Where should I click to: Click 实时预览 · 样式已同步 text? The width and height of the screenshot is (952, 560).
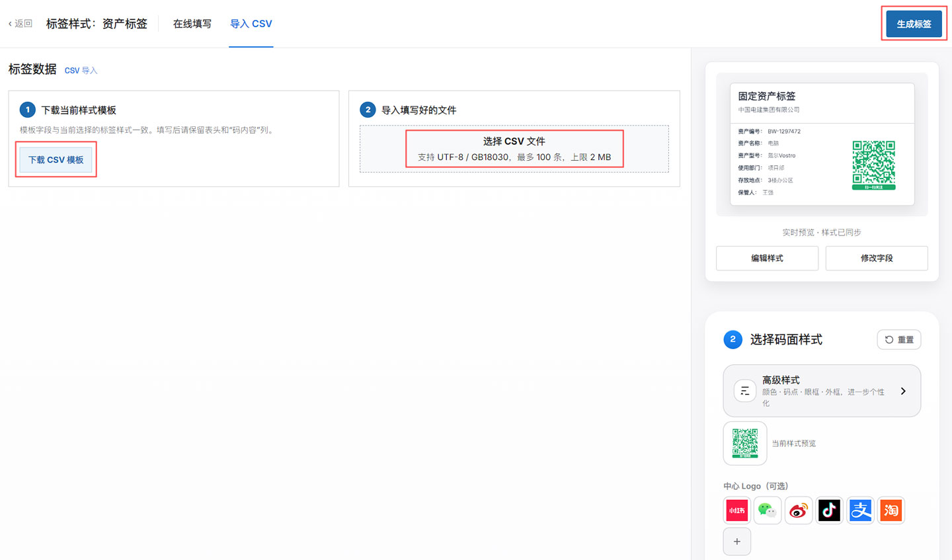[x=822, y=233]
